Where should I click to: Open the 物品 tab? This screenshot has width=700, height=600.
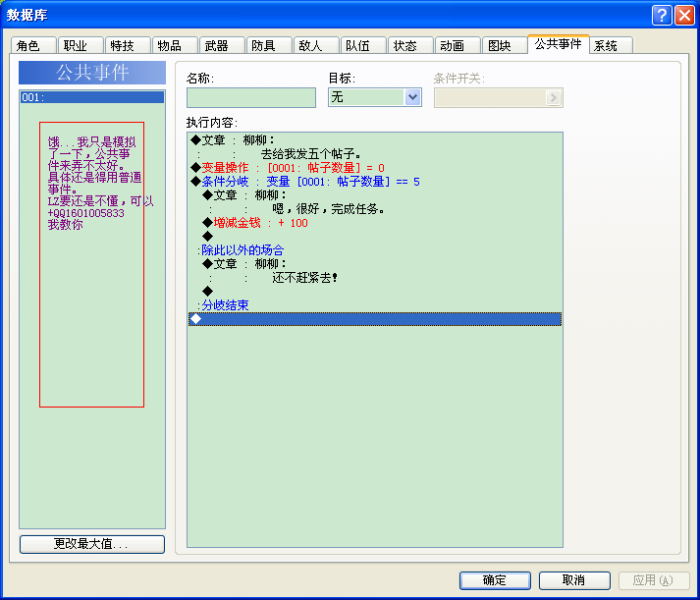tap(175, 45)
